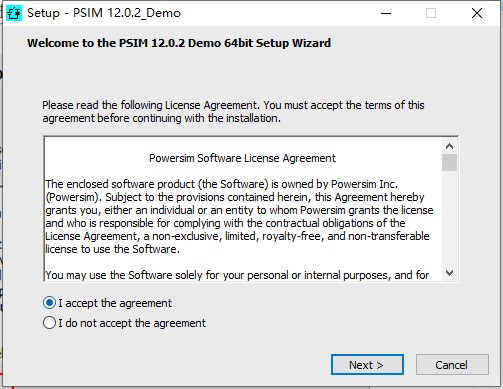Click the 'Welcome to the PSIM 12.0.2 Demo' heading

(179, 43)
